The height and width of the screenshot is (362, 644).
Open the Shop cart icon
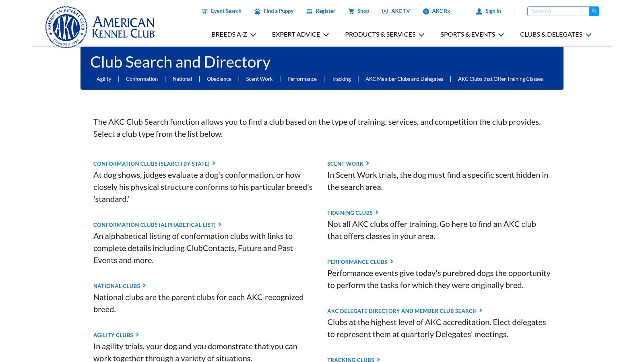351,11
